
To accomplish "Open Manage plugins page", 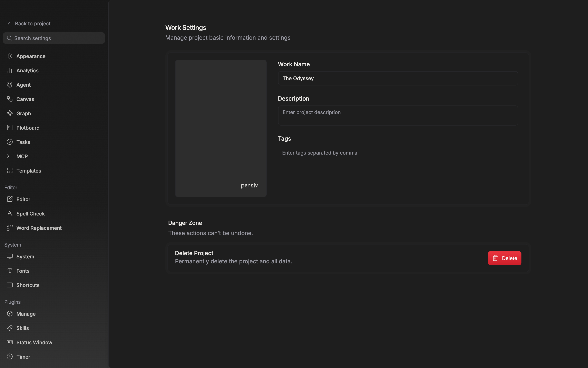I will coord(54,314).
